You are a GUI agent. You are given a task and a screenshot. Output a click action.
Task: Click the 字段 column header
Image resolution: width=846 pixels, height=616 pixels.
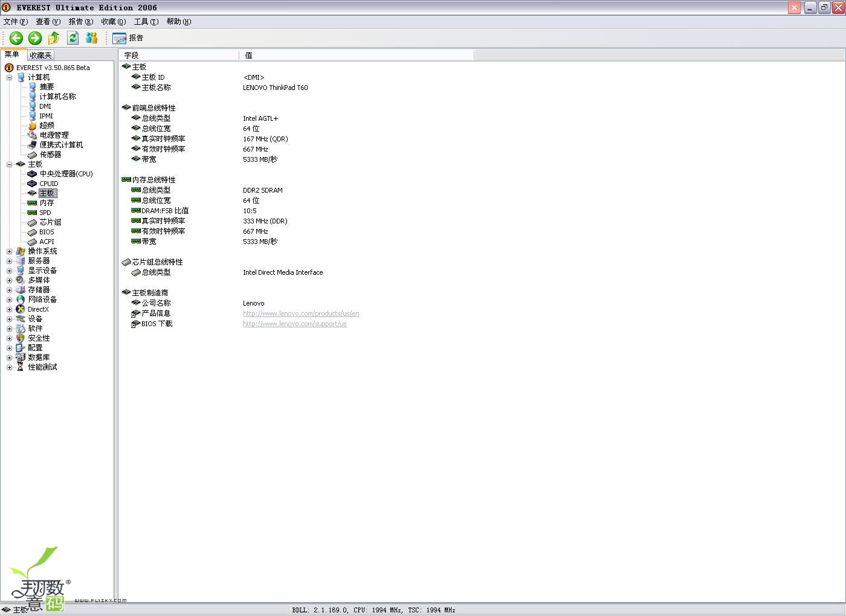coord(179,55)
